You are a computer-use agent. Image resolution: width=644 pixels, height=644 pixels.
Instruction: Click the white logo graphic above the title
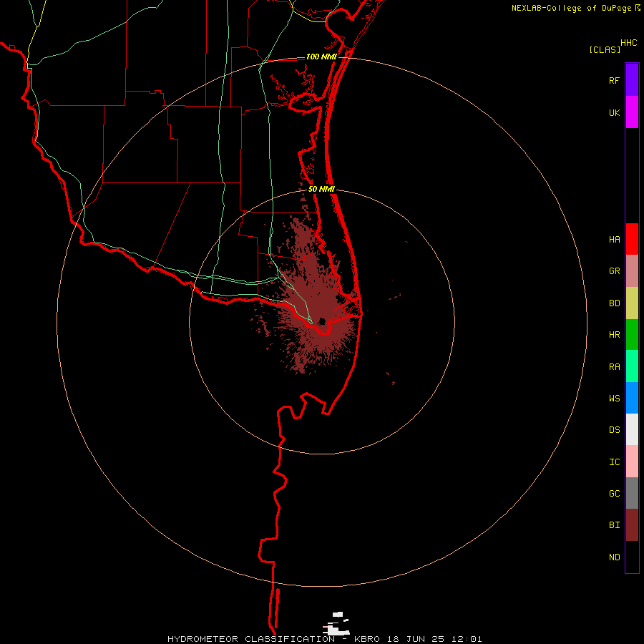336,623
